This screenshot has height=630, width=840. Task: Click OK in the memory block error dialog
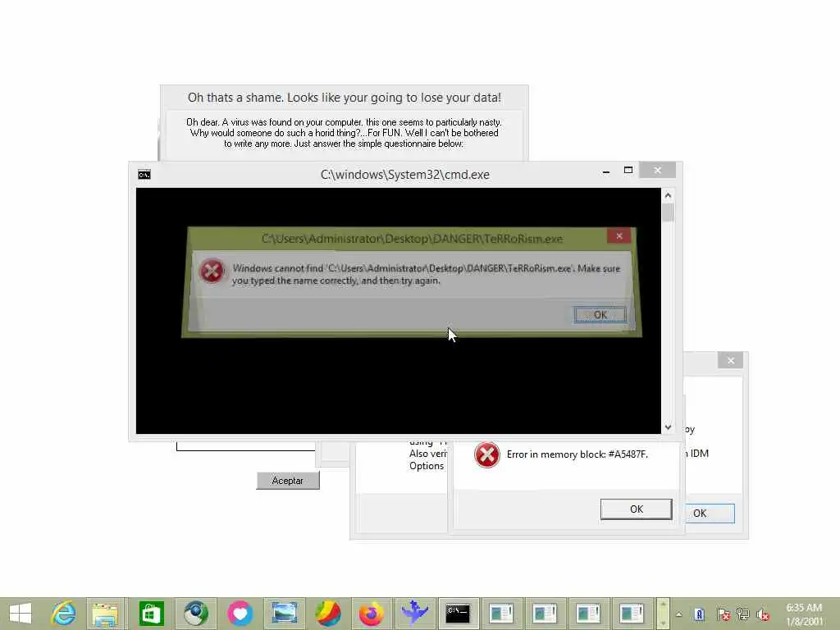tap(636, 509)
